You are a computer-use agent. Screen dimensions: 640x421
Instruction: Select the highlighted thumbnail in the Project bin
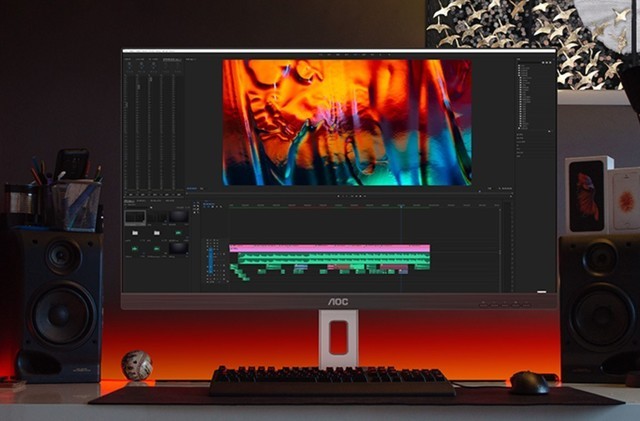coord(135,218)
